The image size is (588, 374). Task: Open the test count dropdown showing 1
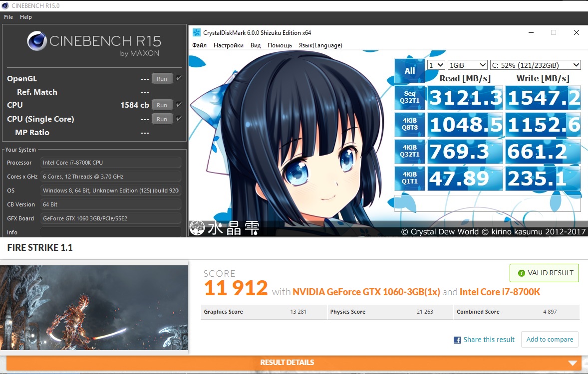pos(436,65)
